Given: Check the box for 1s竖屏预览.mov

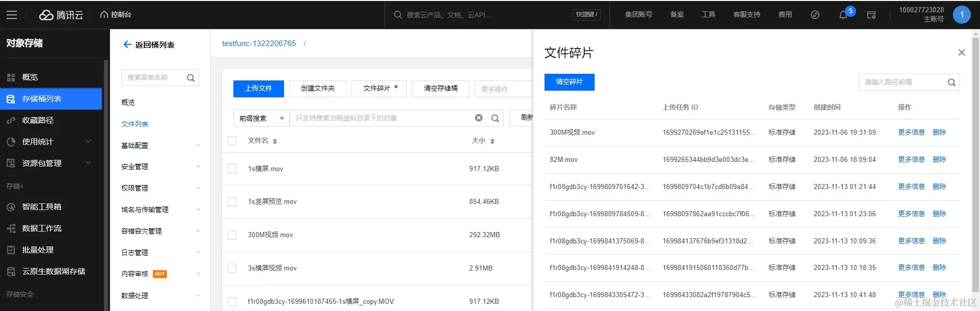Looking at the screenshot, I should pos(232,202).
